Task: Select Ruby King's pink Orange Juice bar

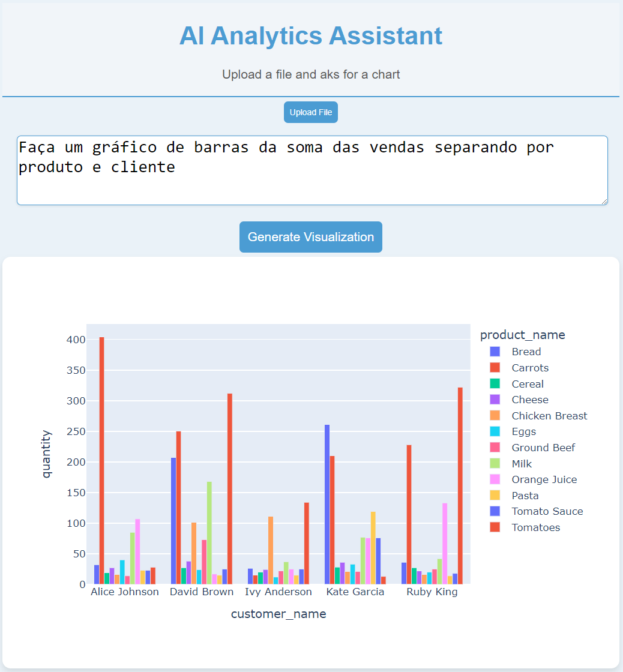Action: click(x=445, y=543)
